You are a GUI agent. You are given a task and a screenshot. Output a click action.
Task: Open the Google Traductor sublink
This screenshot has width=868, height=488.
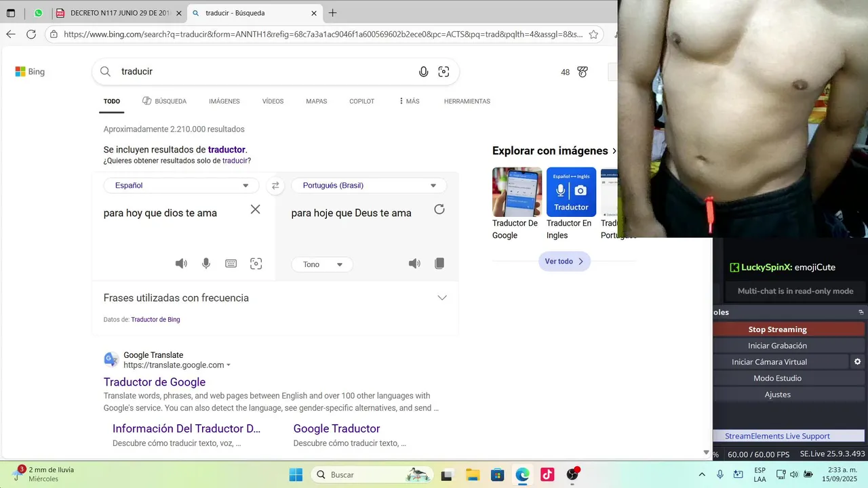click(x=336, y=428)
